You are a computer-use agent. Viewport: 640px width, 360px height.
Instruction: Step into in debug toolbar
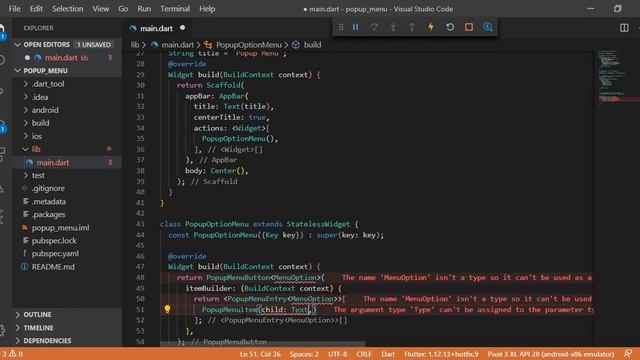[x=393, y=27]
